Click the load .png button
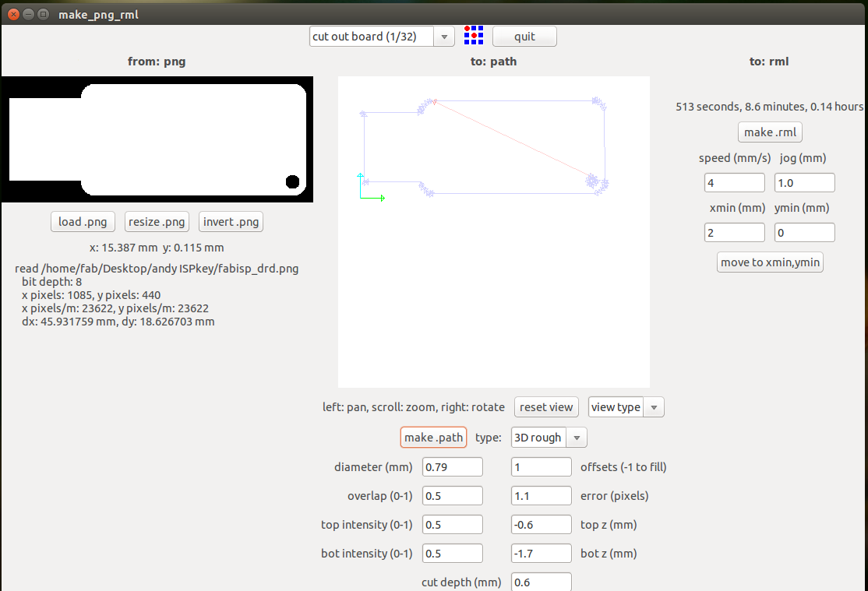 click(83, 222)
